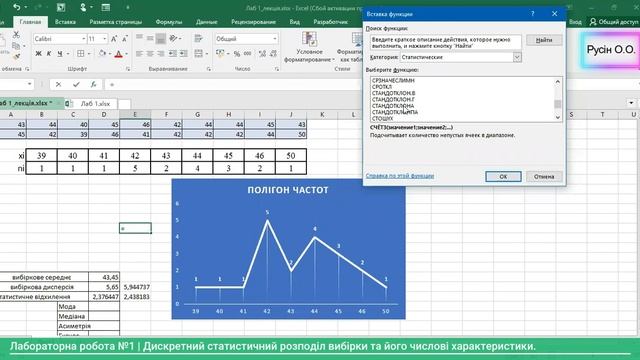This screenshot has height=360, width=640.
Task: Toggle italic (К) formatting
Action: 49,53
